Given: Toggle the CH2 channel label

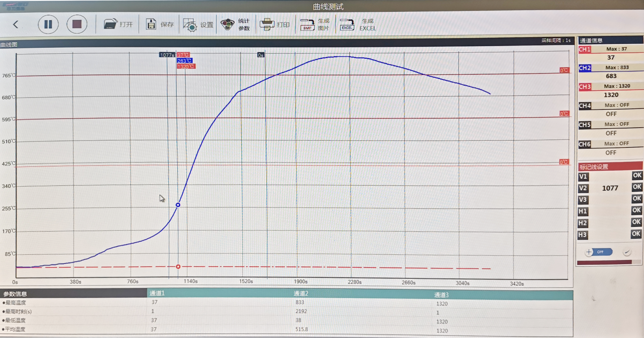Looking at the screenshot, I should click(x=585, y=68).
